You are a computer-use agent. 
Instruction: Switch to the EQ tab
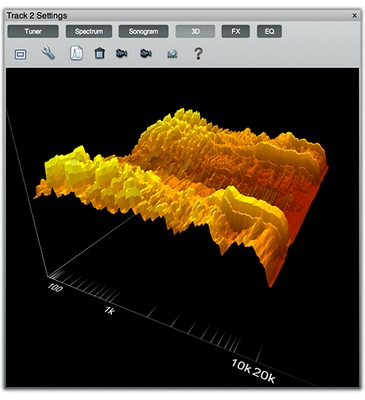(269, 32)
